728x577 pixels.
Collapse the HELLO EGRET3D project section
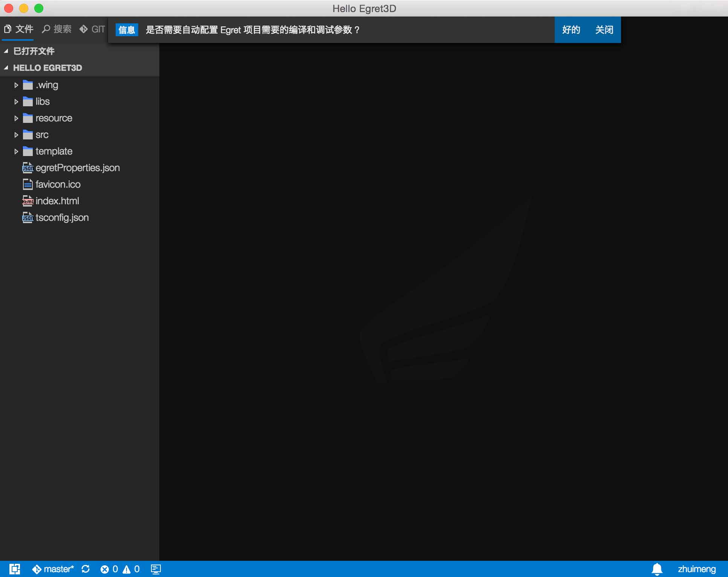click(6, 68)
